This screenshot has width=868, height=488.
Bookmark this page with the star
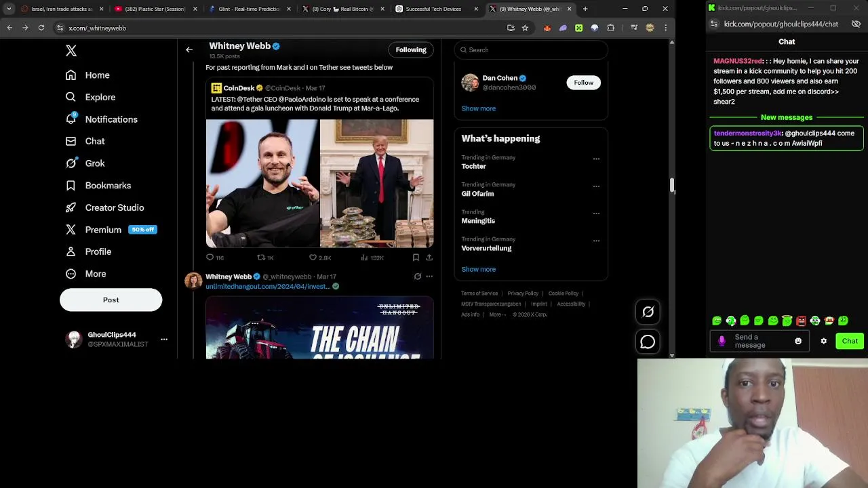coord(525,28)
